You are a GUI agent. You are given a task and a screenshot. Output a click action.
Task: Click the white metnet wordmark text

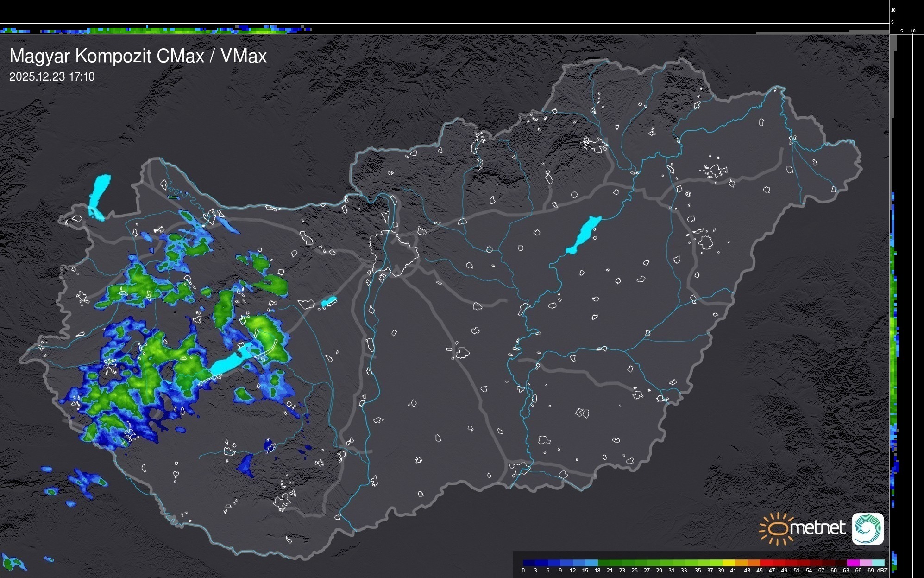pyautogui.click(x=818, y=528)
